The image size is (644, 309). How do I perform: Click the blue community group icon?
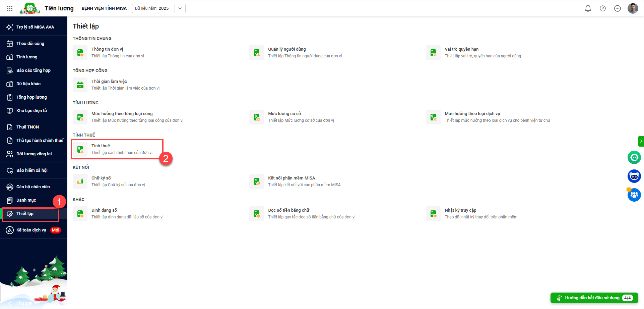click(x=634, y=195)
